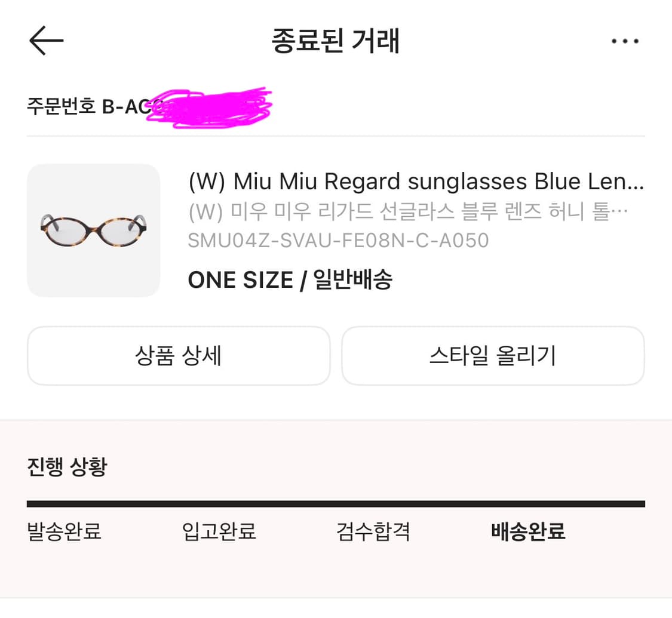
Task: Tap 스타일 올리기 to upload a style
Action: pos(493,355)
